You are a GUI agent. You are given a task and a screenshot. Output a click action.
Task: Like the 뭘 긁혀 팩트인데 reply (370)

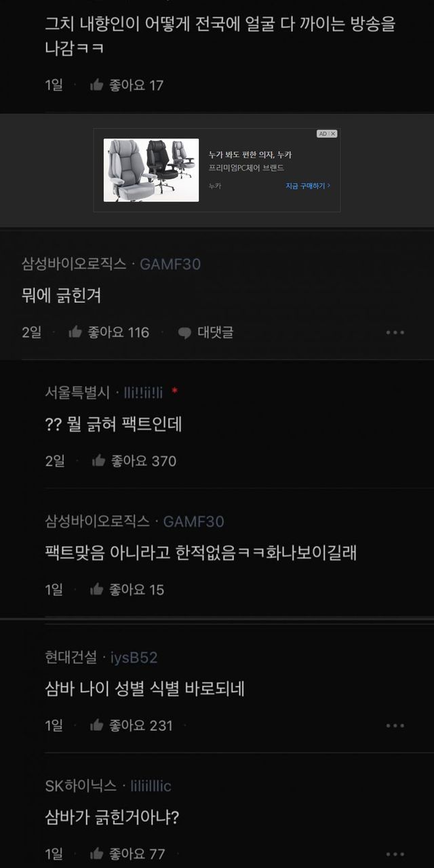pos(98,461)
